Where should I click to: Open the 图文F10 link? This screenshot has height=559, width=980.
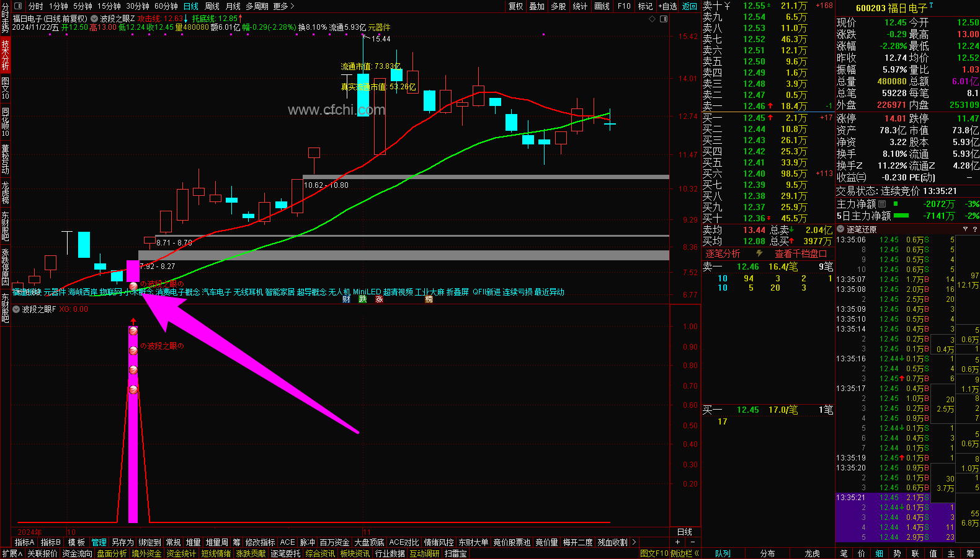point(654,553)
